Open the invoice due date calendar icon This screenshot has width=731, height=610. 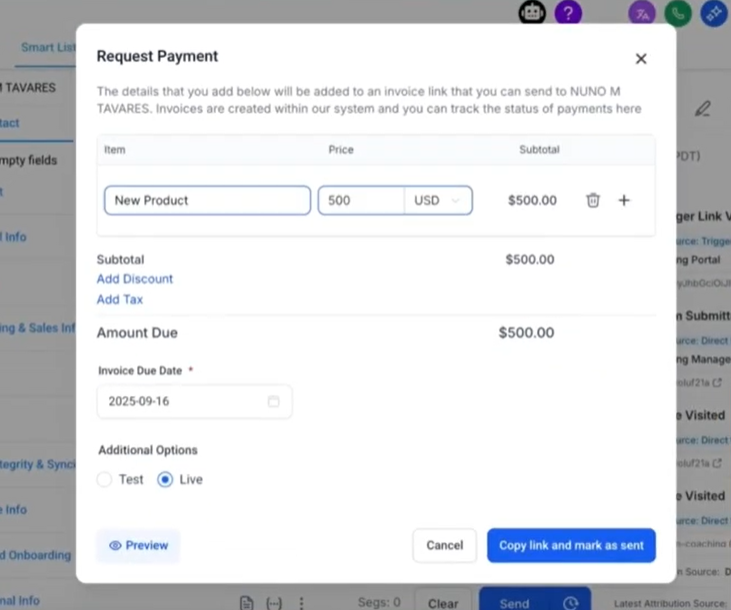(274, 401)
